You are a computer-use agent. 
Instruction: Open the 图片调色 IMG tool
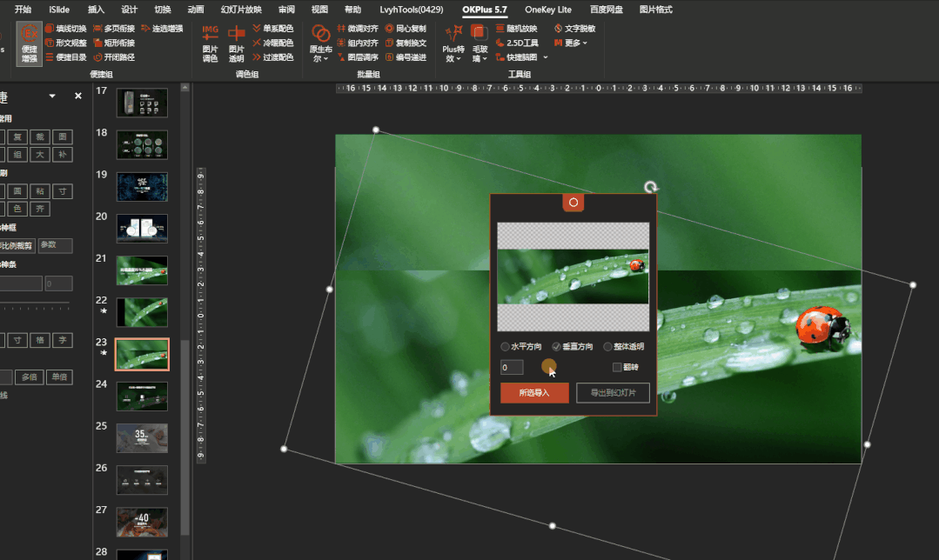211,43
